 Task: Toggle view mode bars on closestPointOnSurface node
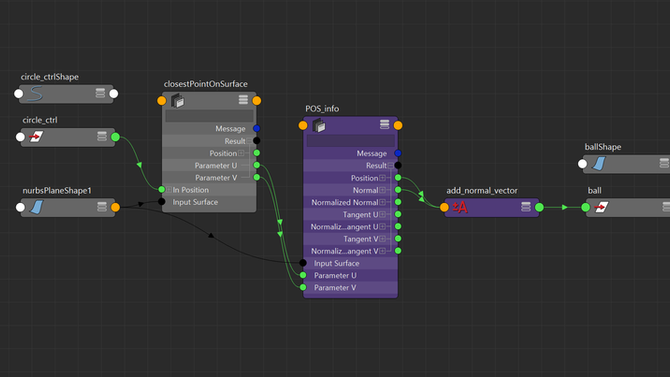(243, 100)
